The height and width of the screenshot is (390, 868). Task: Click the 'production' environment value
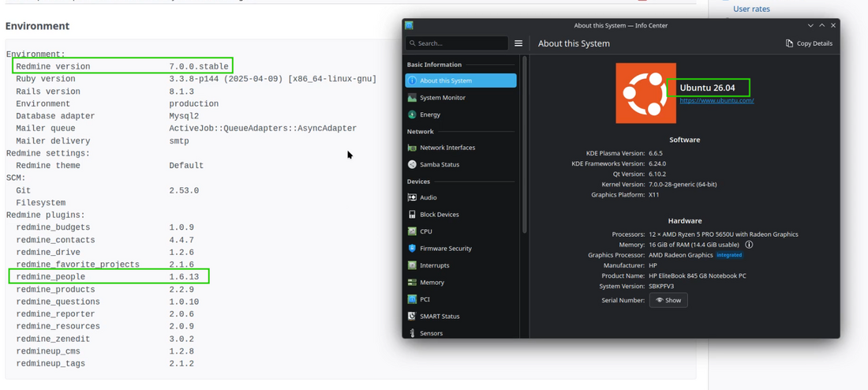point(194,103)
